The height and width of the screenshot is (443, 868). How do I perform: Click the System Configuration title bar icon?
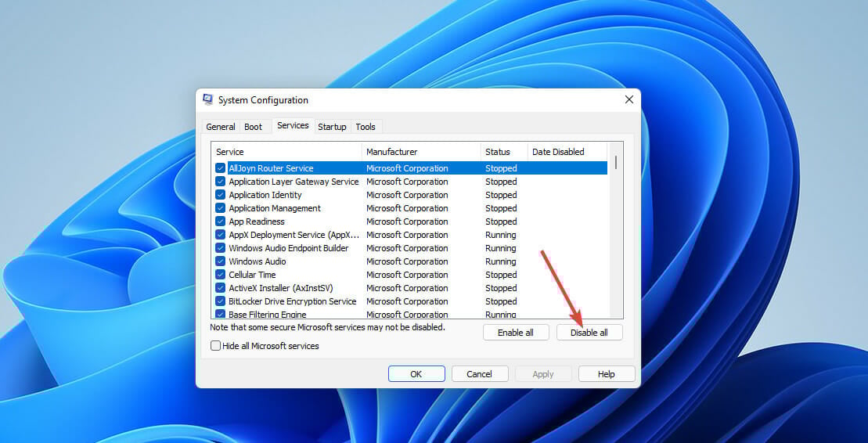tap(208, 99)
